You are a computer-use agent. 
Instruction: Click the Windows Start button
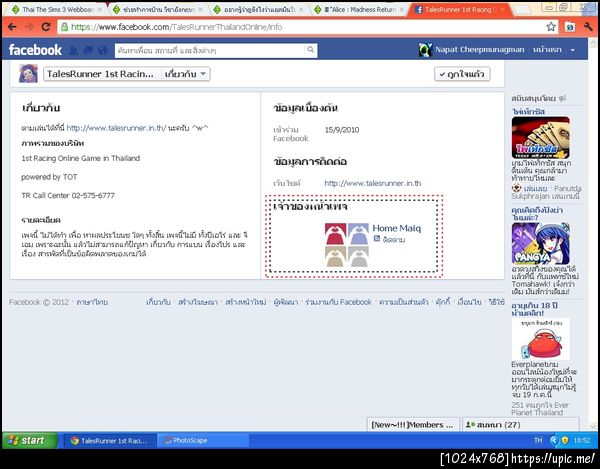(x=30, y=440)
